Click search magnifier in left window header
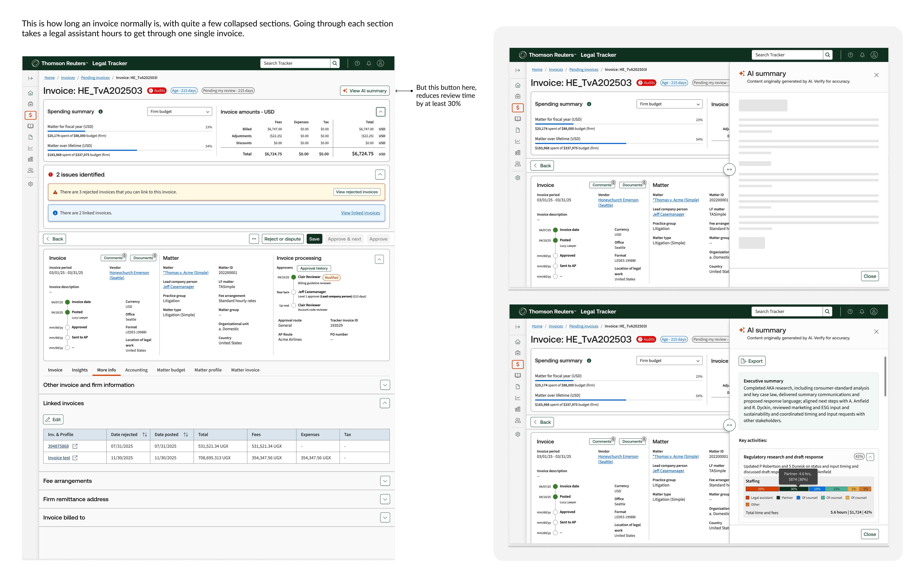 (x=335, y=63)
